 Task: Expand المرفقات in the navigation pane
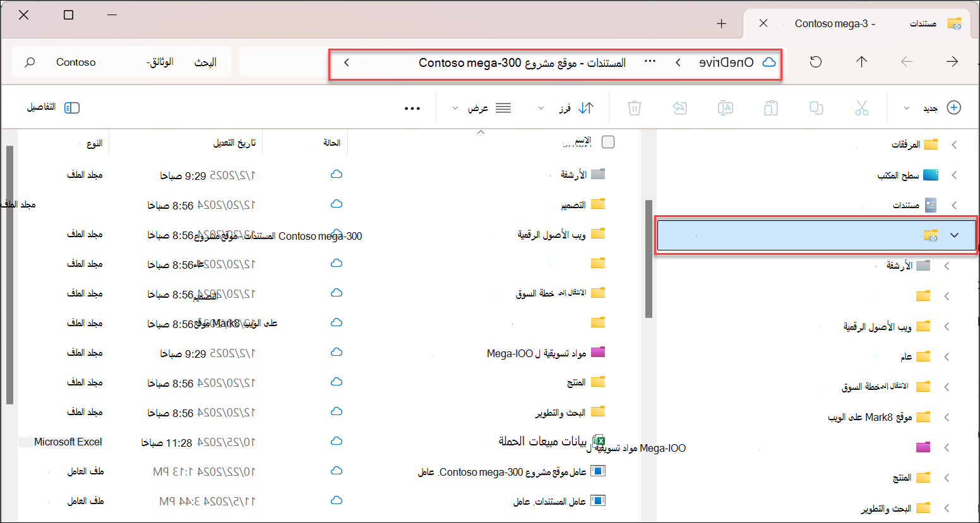[x=954, y=144]
